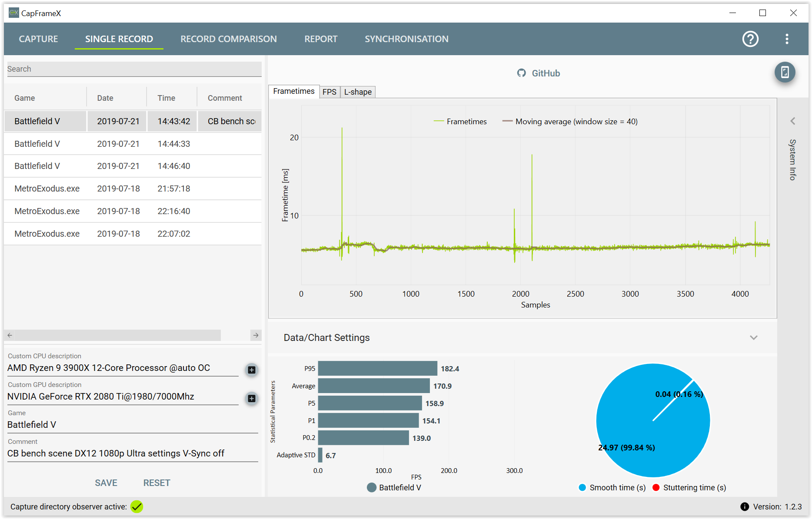Click the Game name input field
812x519 pixels.
click(133, 425)
